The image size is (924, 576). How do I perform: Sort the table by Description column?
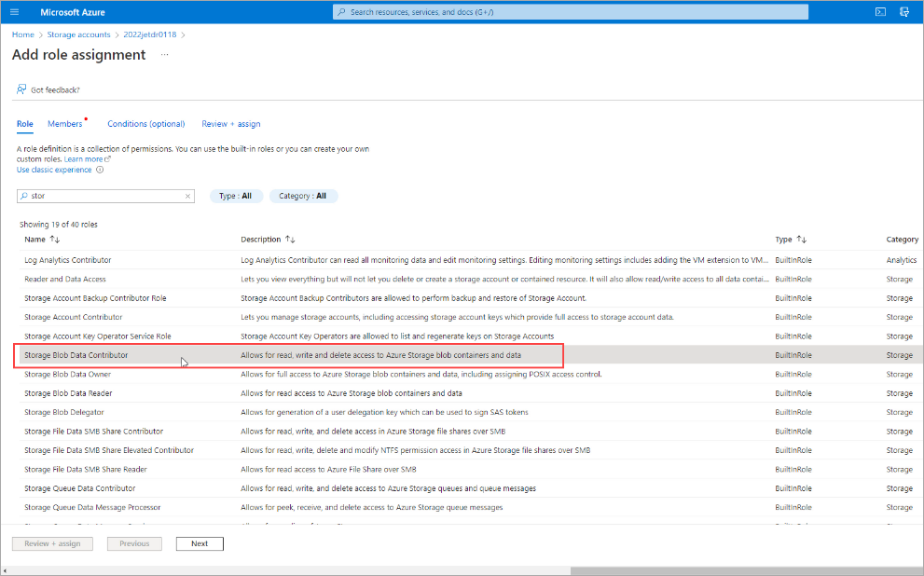click(291, 240)
